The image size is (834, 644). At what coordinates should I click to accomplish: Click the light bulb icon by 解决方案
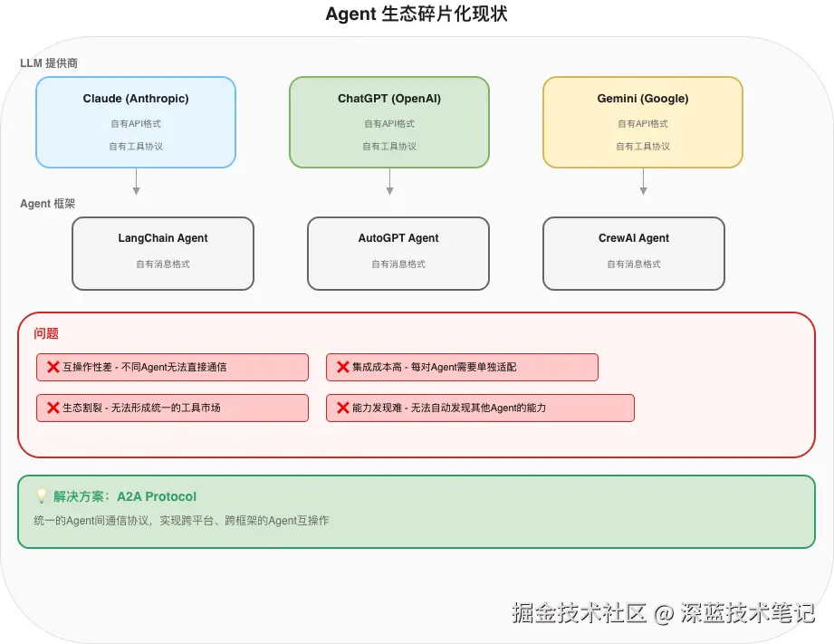(42, 496)
